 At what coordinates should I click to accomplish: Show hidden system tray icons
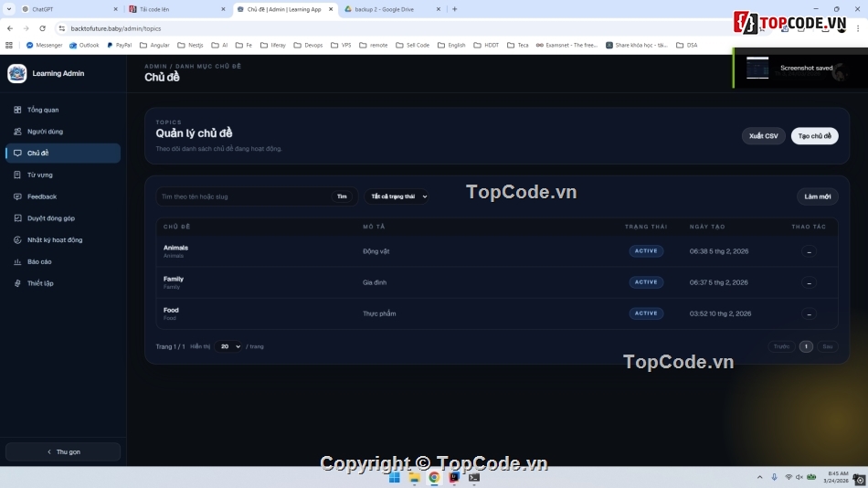pos(759,477)
